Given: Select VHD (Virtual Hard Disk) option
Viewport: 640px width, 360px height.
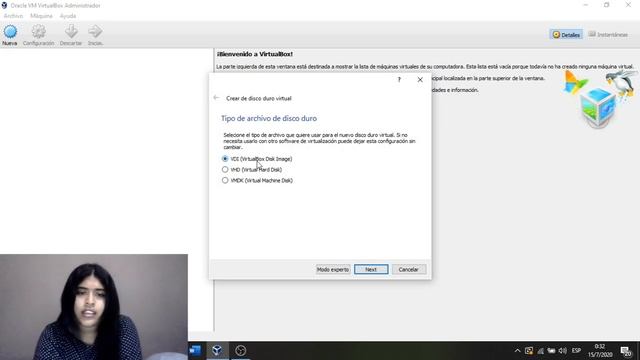Looking at the screenshot, I should [x=252, y=169].
